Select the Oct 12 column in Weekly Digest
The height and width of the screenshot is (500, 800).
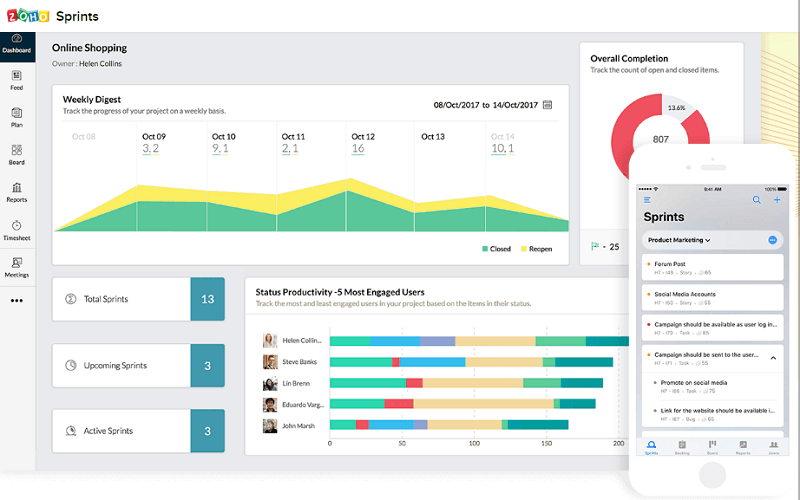380,176
